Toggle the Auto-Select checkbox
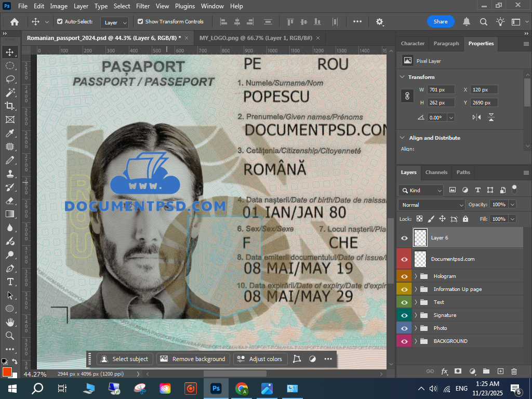 [60, 22]
